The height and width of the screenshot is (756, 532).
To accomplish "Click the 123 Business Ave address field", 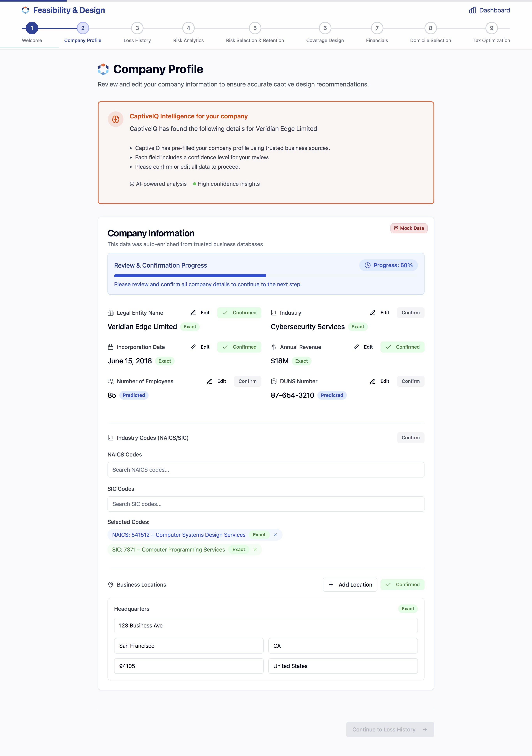I will [266, 625].
